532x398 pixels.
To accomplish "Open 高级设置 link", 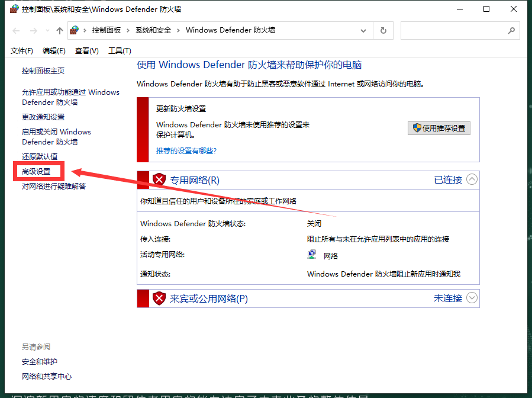I will point(36,172).
